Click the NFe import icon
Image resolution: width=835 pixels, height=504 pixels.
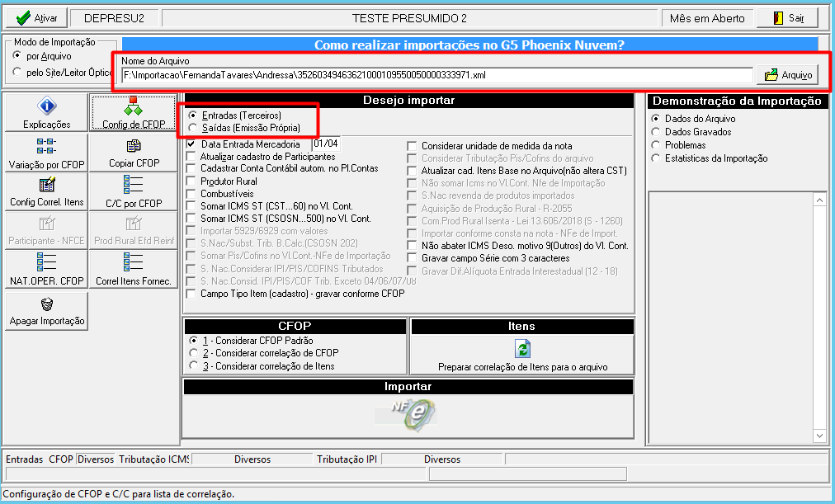[408, 415]
